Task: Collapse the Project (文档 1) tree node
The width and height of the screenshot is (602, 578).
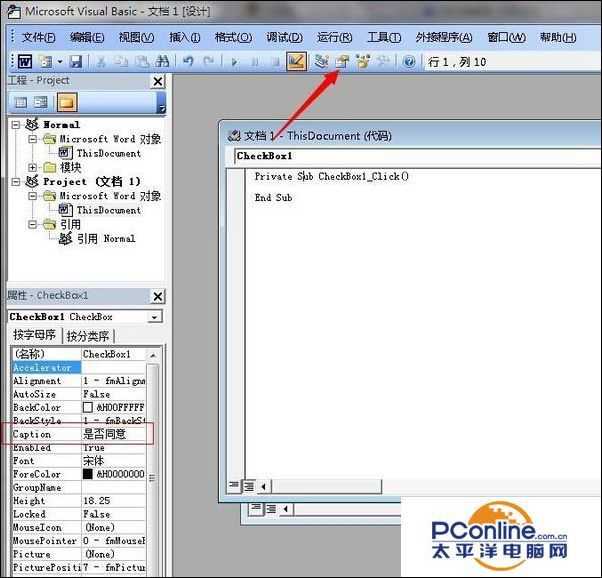Action: (17, 182)
